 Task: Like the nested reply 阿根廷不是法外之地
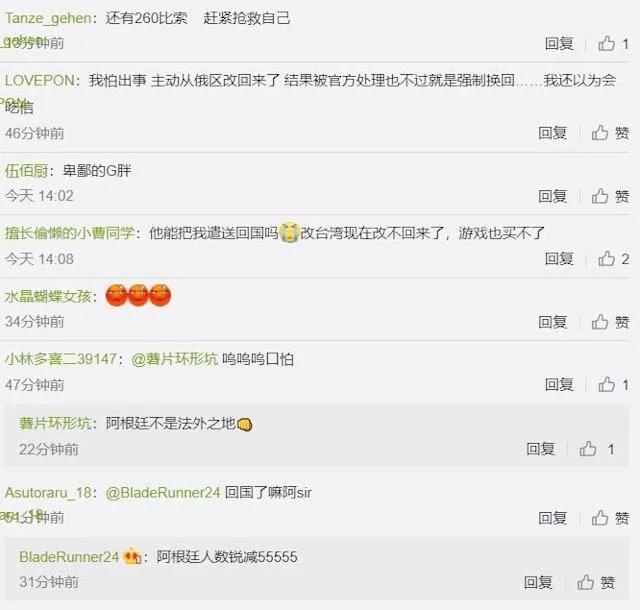click(x=588, y=449)
